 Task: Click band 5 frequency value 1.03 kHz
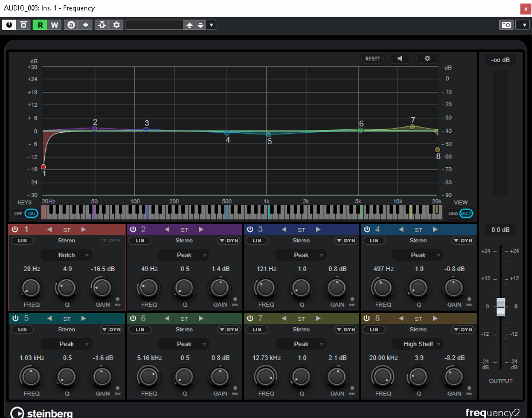32,358
